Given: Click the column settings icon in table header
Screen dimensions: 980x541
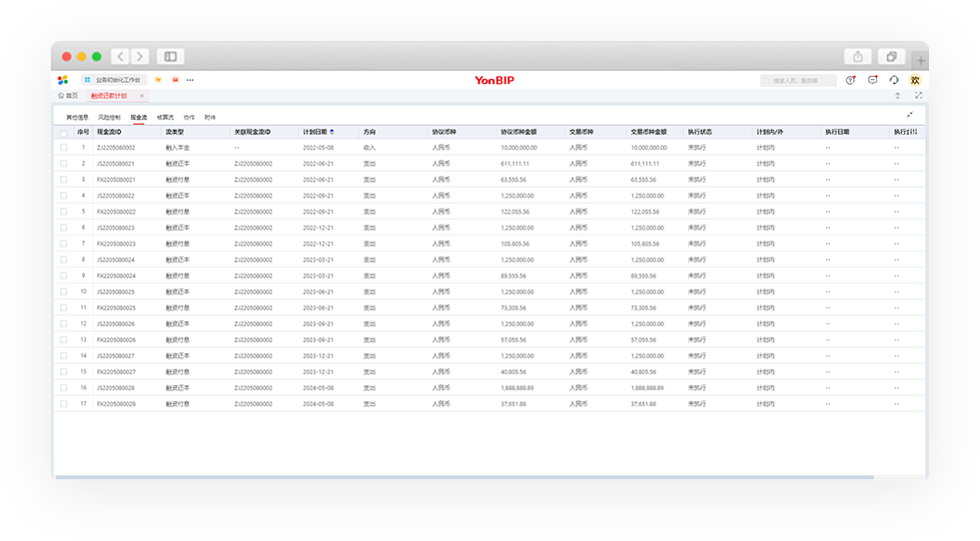Looking at the screenshot, I should (x=915, y=132).
